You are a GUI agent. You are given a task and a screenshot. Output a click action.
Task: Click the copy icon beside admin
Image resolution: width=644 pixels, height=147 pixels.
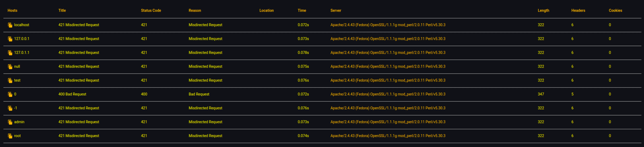(x=10, y=122)
